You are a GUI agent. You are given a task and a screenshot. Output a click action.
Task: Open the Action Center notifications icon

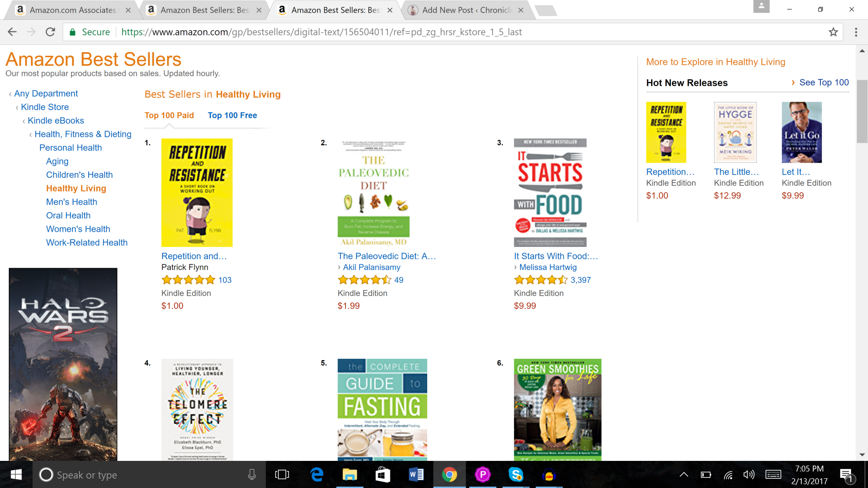[846, 475]
